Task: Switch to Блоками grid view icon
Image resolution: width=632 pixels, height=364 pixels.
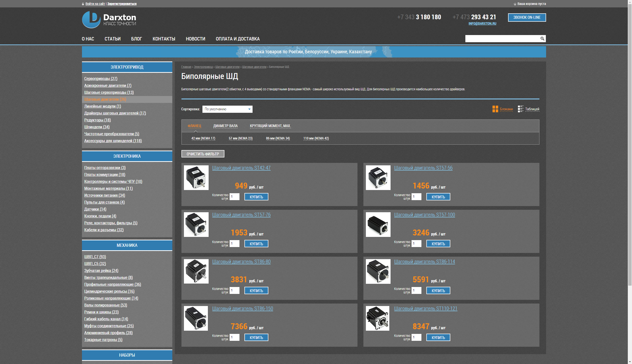Action: point(495,109)
